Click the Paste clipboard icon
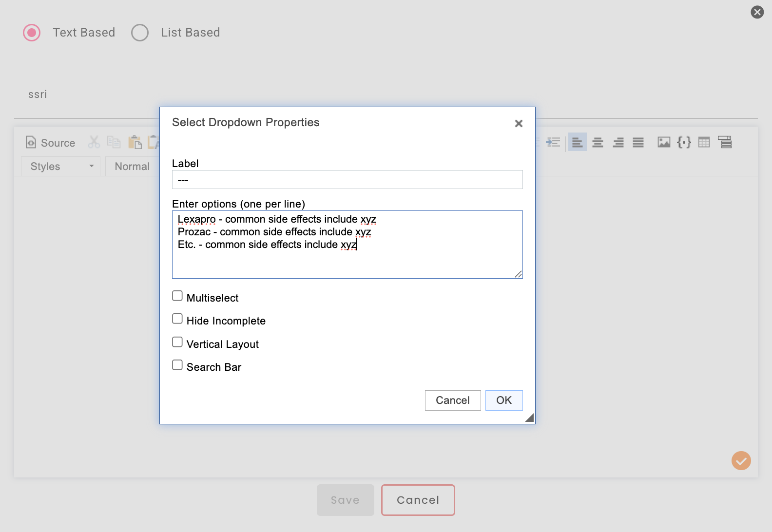The height and width of the screenshot is (532, 772). (135, 142)
